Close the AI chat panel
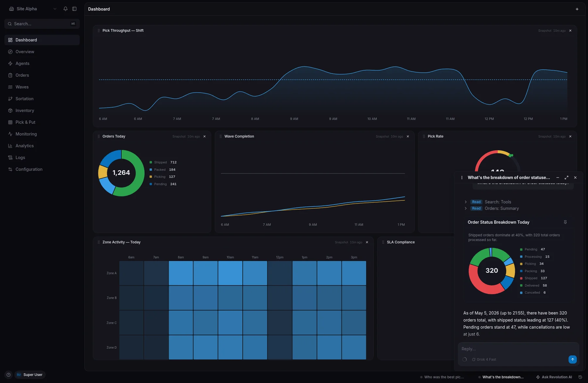The height and width of the screenshot is (383, 588). (x=575, y=178)
